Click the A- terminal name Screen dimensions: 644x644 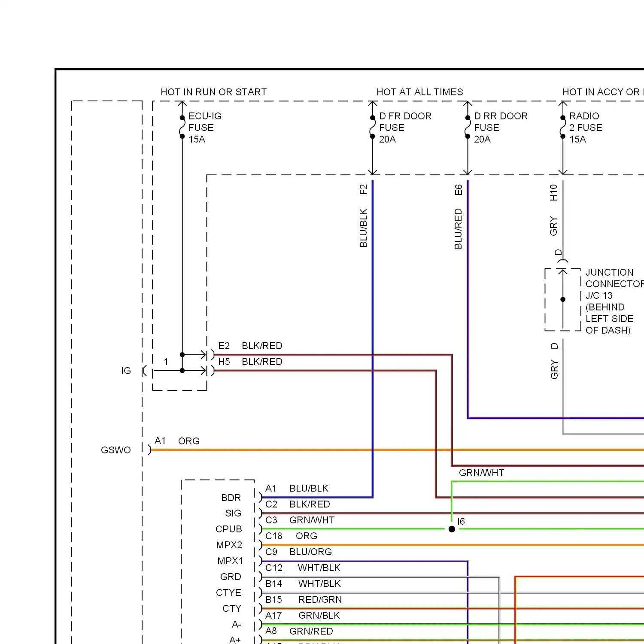click(x=237, y=624)
